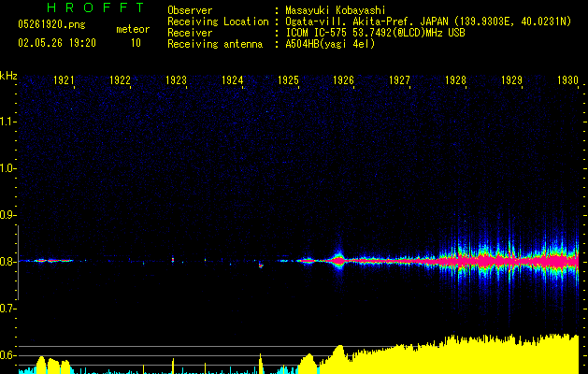
Task: Click the 1924 time marker
Action: 232,80
